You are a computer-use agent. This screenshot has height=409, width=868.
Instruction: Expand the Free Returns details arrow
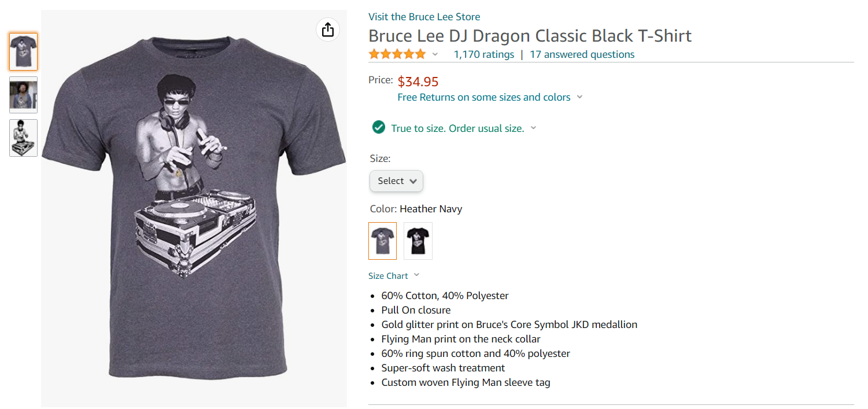[579, 97]
